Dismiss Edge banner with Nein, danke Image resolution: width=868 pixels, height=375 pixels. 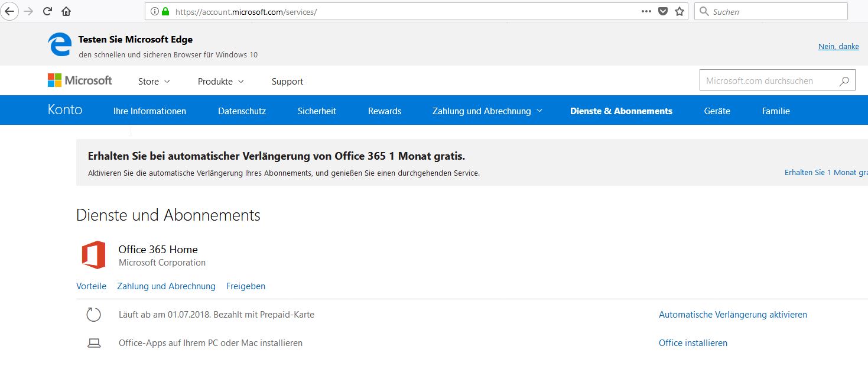coord(838,46)
